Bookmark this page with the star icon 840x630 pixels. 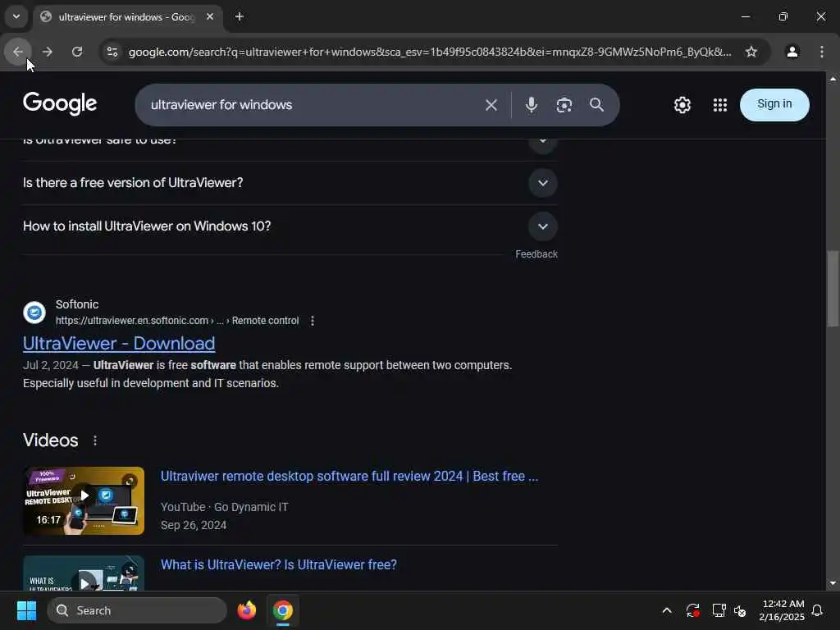click(751, 52)
